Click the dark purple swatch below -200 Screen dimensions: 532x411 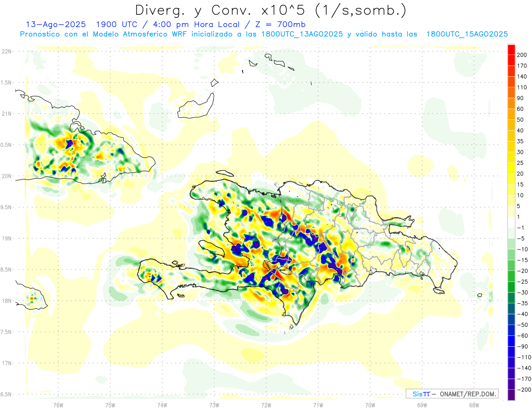(512, 395)
